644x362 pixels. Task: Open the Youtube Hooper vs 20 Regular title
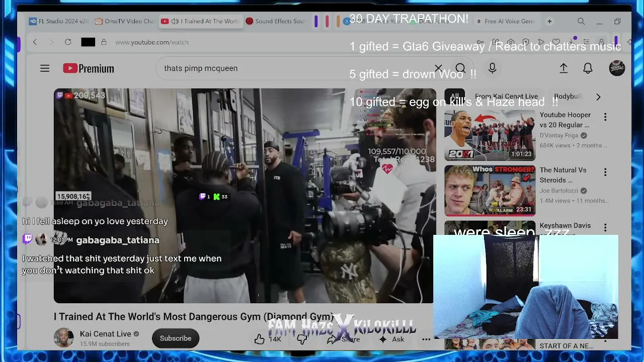coord(565,120)
